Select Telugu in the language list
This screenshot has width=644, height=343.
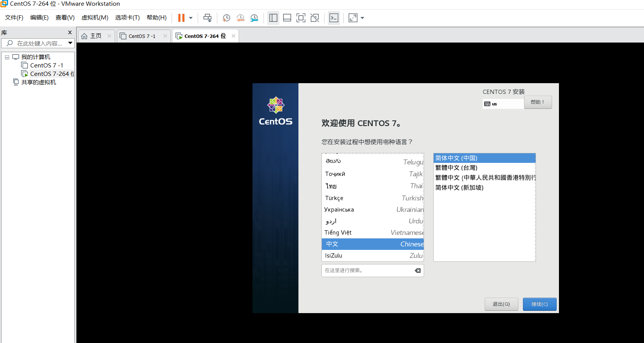pyautogui.click(x=373, y=162)
